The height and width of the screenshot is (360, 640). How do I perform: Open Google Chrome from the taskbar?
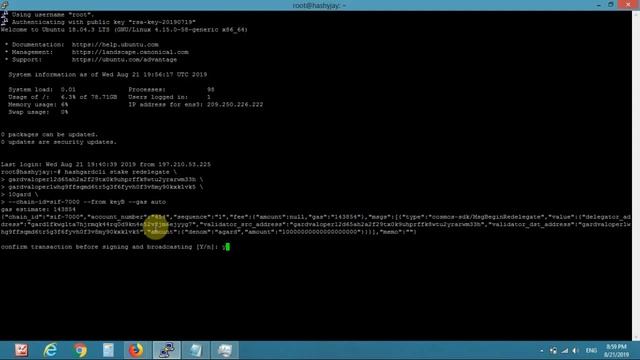(x=80, y=350)
